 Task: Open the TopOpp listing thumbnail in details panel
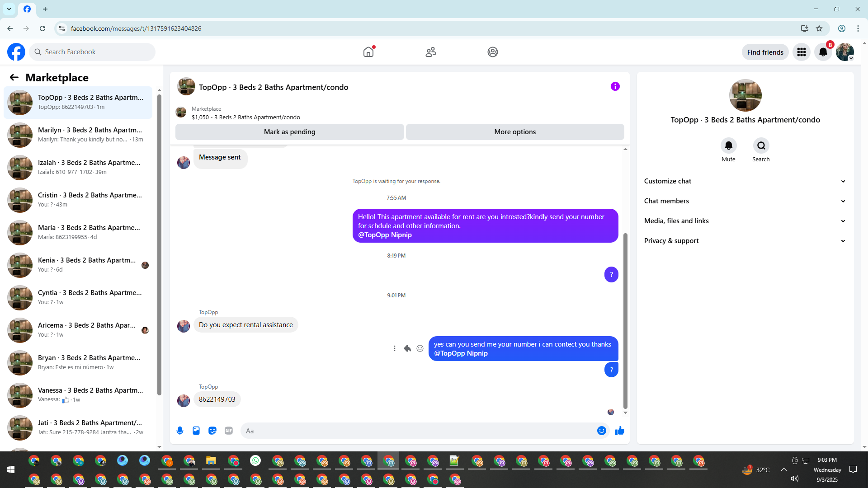point(745,95)
